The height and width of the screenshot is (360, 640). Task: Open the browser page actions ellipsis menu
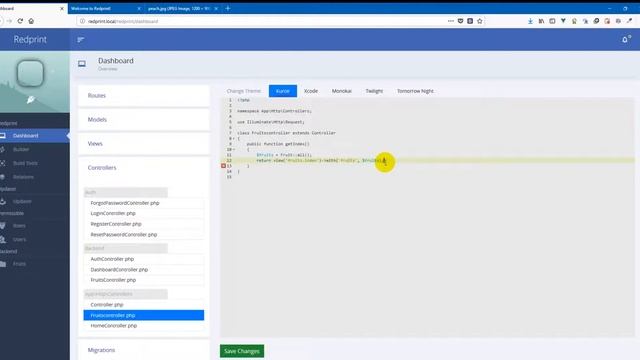pyautogui.click(x=451, y=21)
